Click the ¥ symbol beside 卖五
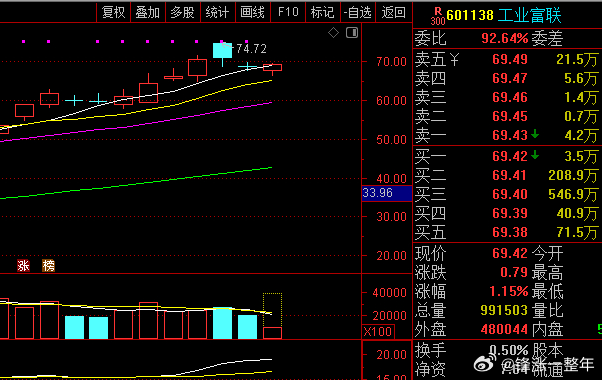 click(454, 59)
